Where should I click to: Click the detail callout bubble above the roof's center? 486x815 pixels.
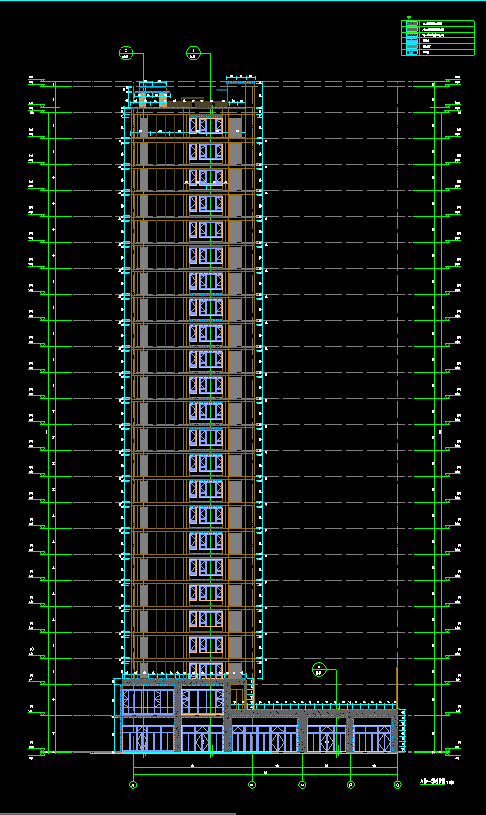193,53
